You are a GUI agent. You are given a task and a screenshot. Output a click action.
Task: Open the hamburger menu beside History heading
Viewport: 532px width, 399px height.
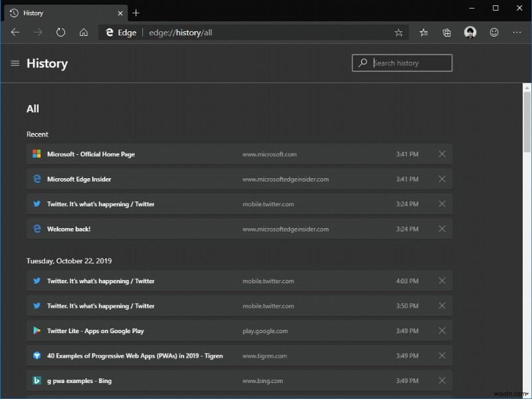coord(15,63)
